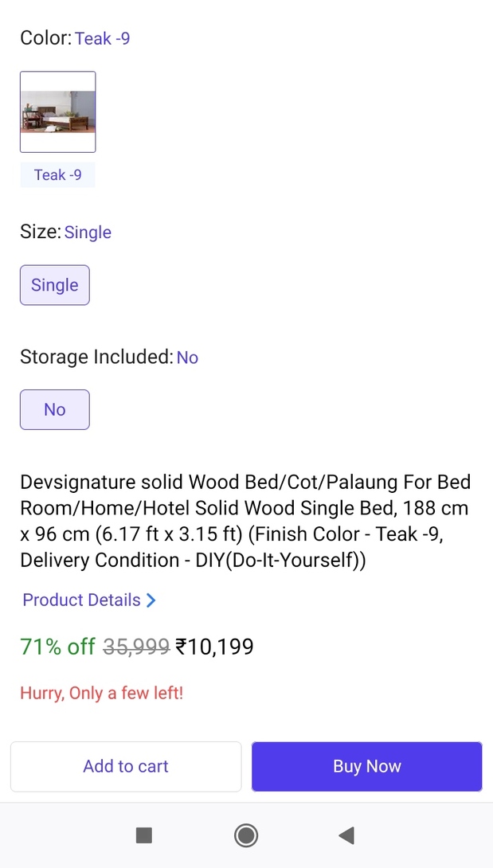Click the No value beside Storage Included
Viewport: 493px width, 868px height.
(x=187, y=358)
